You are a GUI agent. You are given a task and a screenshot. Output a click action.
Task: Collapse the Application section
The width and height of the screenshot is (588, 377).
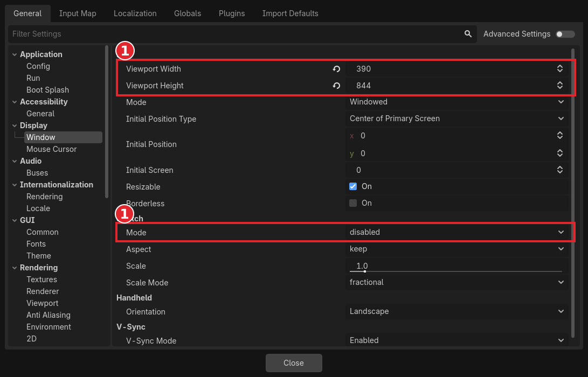[14, 54]
